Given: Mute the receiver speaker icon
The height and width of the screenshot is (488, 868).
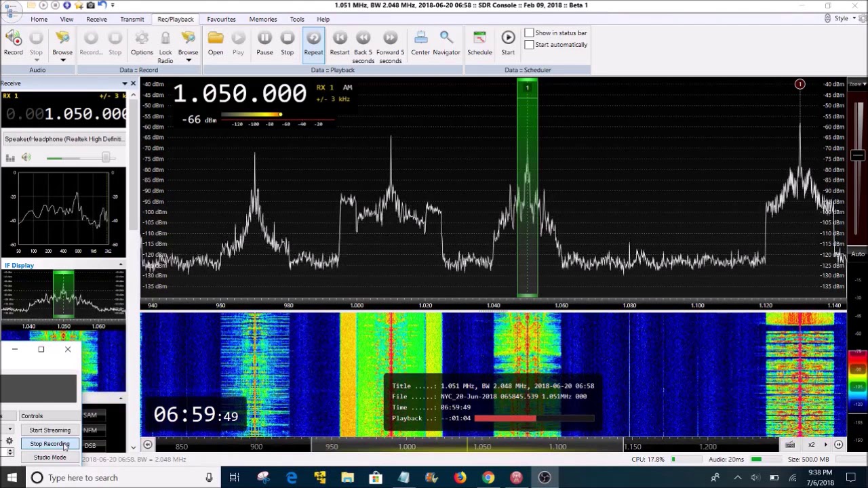Looking at the screenshot, I should (x=26, y=157).
